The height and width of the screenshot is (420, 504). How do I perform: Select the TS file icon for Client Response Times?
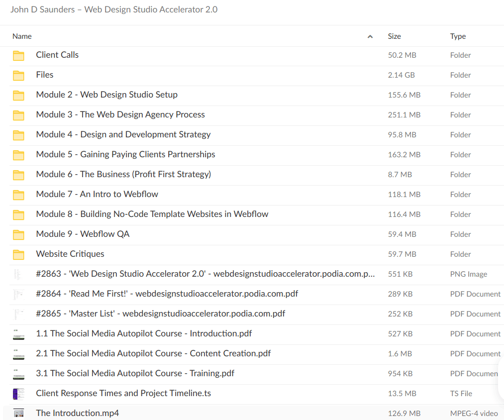point(18,394)
